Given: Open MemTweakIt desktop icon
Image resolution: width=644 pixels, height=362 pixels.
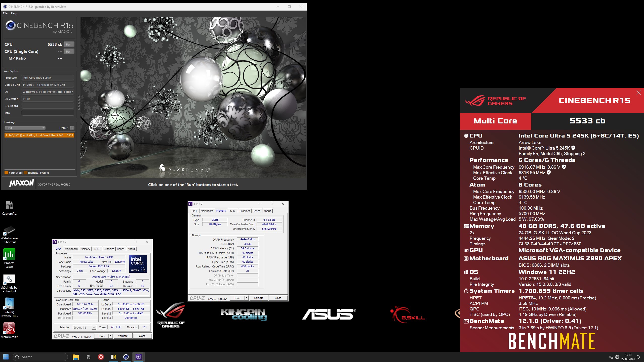Looking at the screenshot, I should [9, 330].
